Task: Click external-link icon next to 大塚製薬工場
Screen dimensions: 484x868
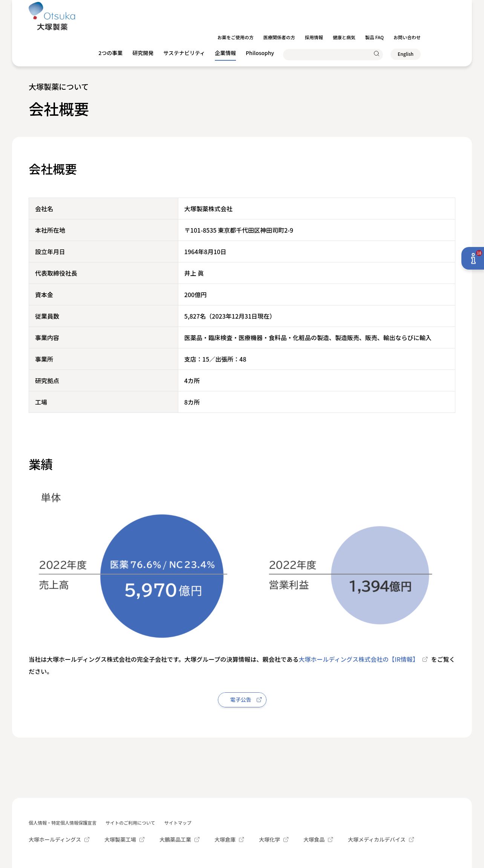Action: (142, 840)
